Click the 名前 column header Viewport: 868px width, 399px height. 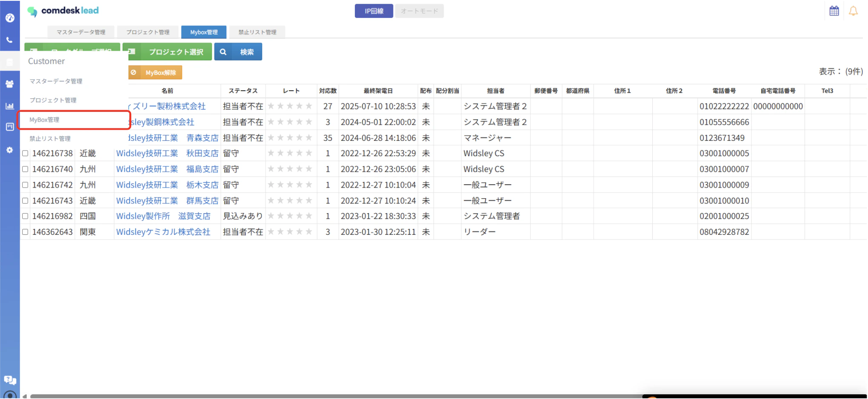pyautogui.click(x=167, y=91)
